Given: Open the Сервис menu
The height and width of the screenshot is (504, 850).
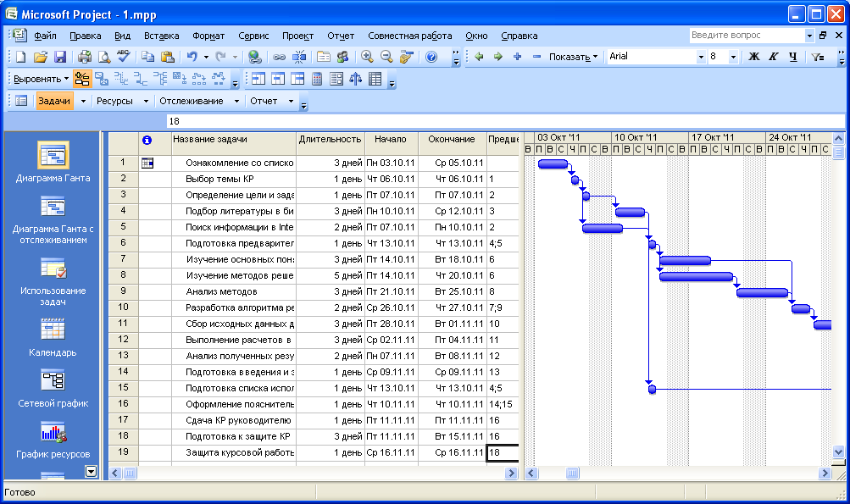Looking at the screenshot, I should 253,36.
